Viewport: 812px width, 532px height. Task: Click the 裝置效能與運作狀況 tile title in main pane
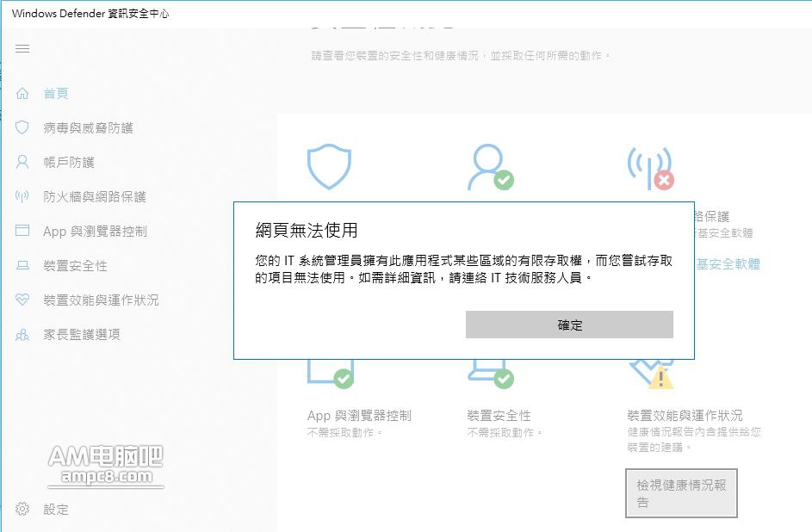(x=685, y=416)
